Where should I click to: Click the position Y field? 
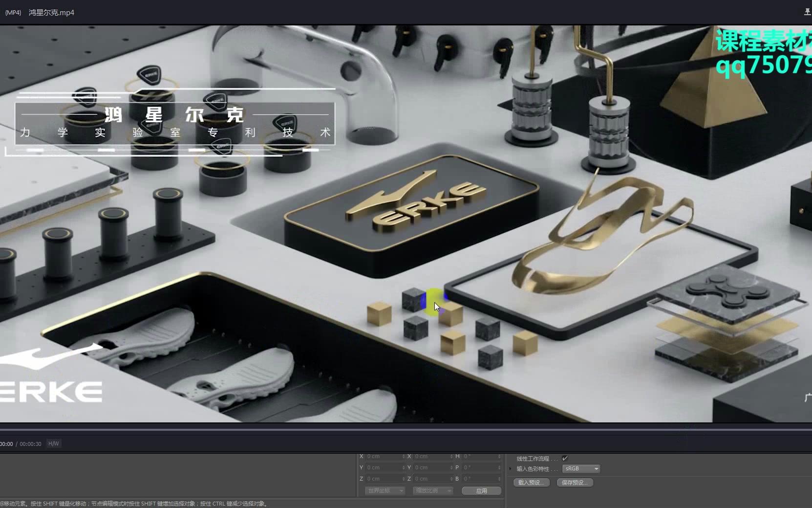click(385, 467)
